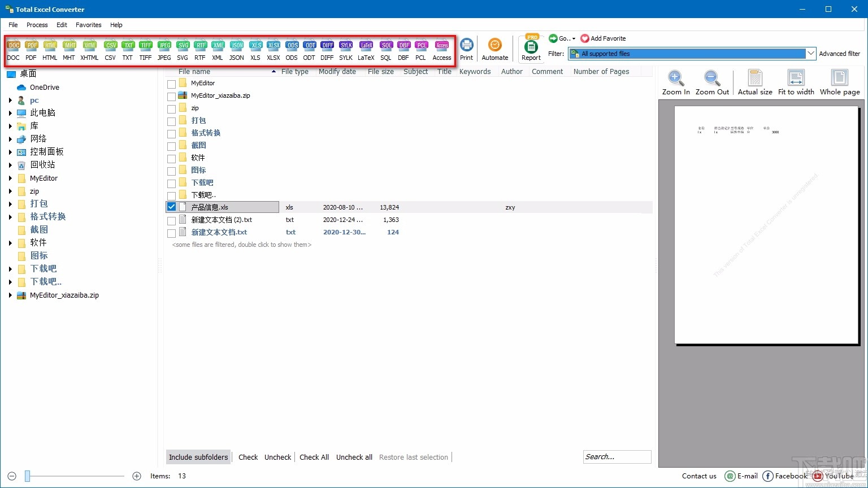
Task: Open the PRO Report tool
Action: [x=531, y=49]
